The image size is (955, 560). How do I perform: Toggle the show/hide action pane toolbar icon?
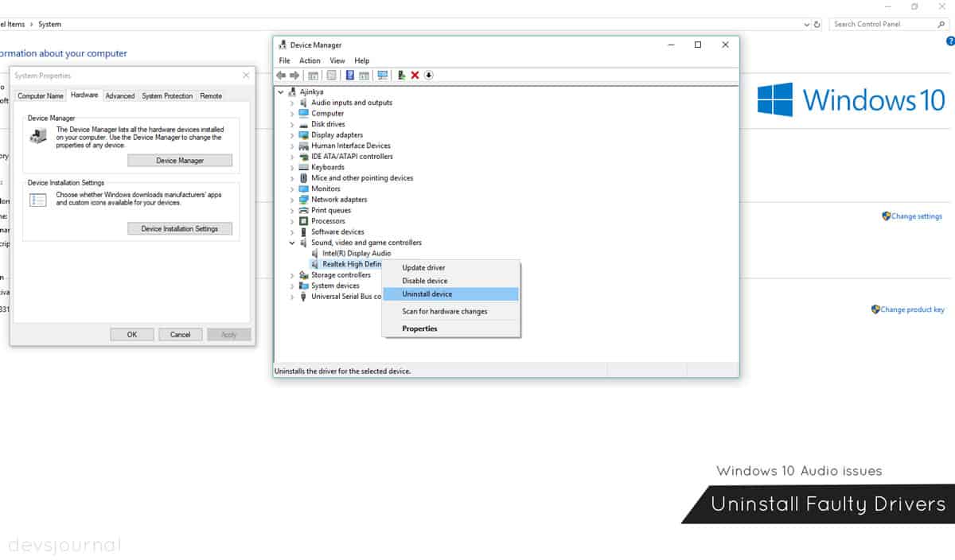pyautogui.click(x=364, y=75)
